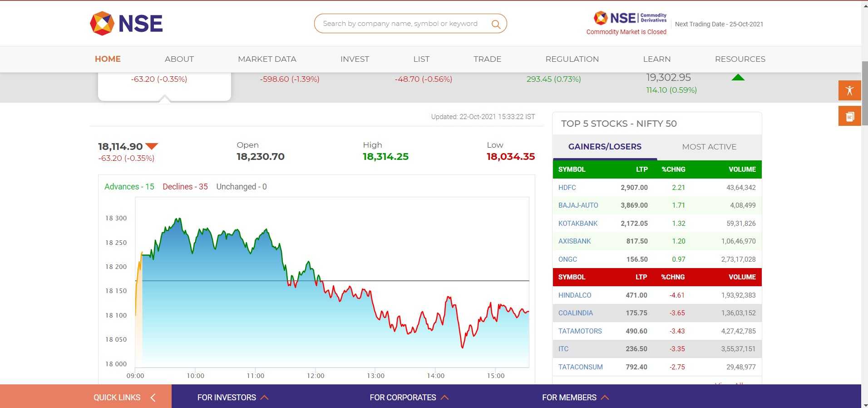Open ABOUT menu
Image resolution: width=868 pixels, height=408 pixels.
point(179,59)
